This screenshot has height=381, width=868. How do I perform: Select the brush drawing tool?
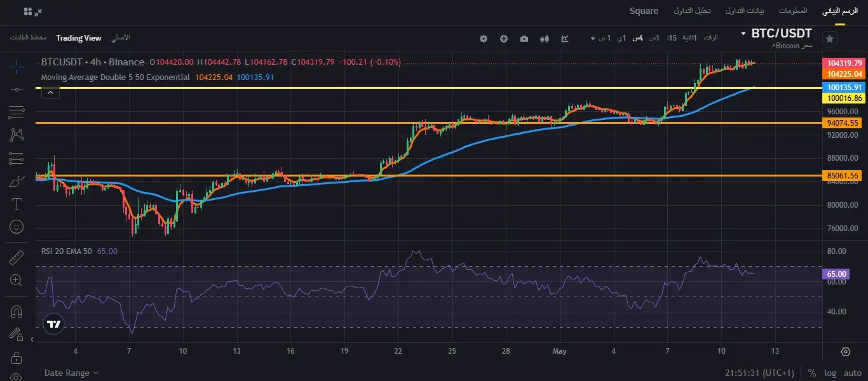(17, 182)
